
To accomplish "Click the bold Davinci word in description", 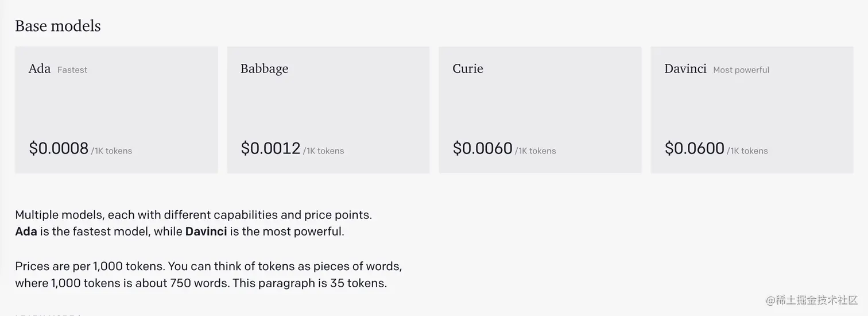I will click(206, 232).
